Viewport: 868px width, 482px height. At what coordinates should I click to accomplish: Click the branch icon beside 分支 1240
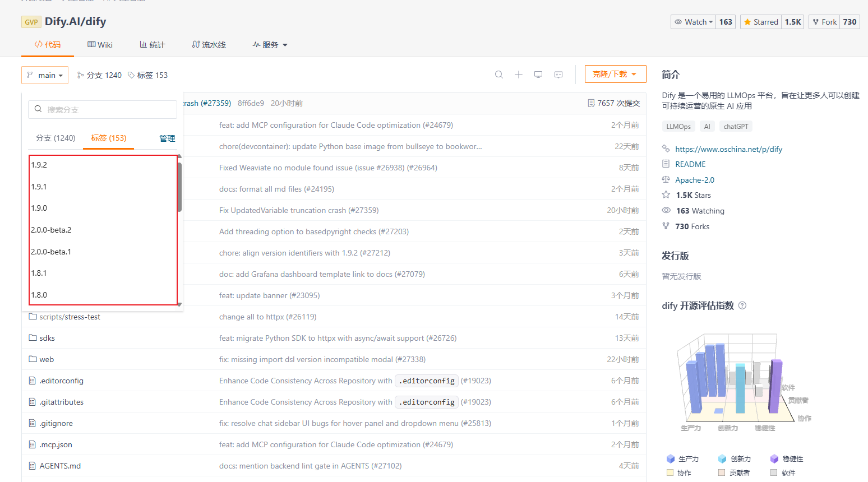[x=81, y=75]
